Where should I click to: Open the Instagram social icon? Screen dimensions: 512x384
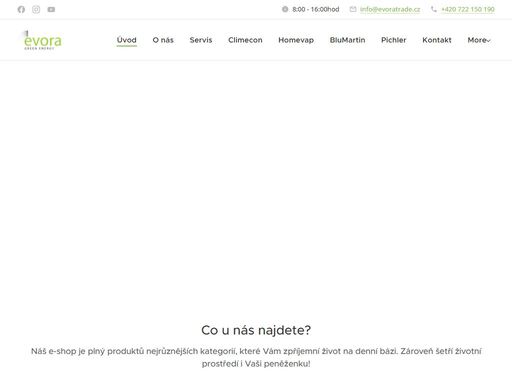[36, 9]
